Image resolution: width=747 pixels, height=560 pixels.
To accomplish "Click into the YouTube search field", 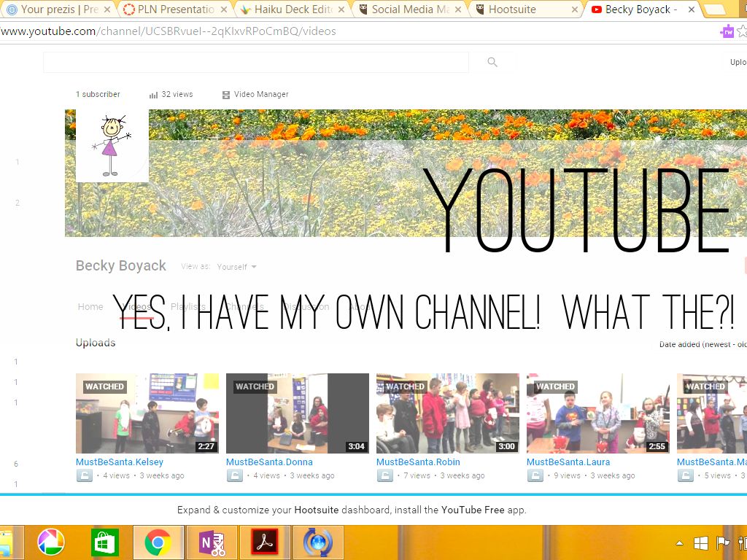I will (x=255, y=63).
